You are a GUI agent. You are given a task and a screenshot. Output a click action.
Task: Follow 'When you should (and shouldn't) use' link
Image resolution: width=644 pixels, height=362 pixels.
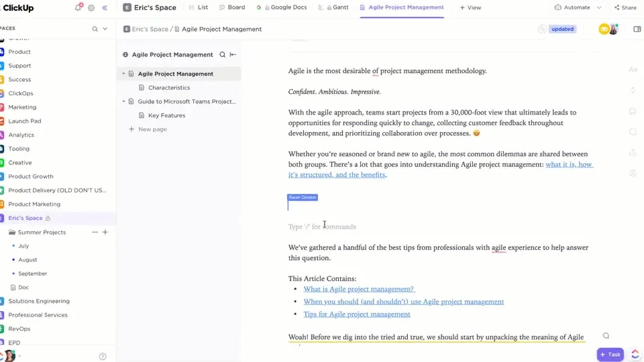[404, 302]
